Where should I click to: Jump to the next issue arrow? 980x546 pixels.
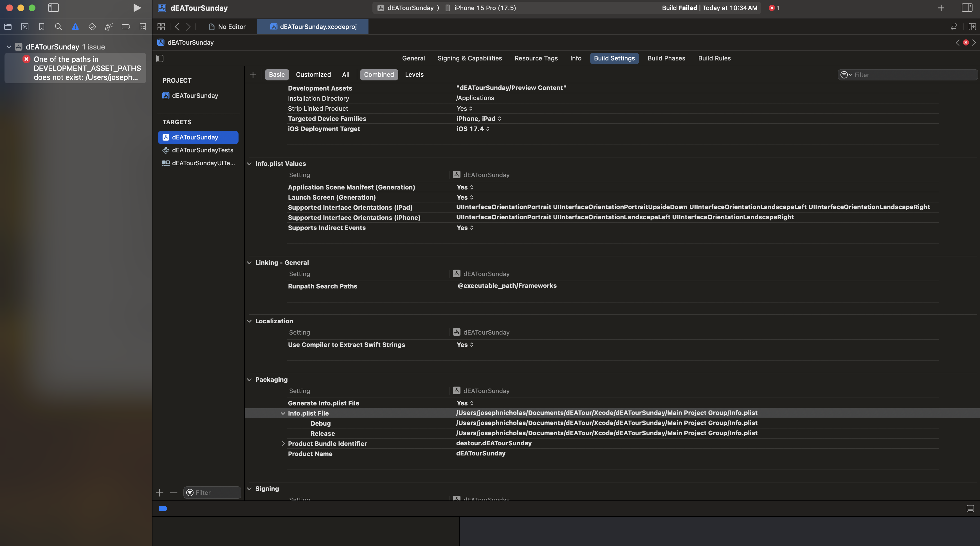point(974,42)
